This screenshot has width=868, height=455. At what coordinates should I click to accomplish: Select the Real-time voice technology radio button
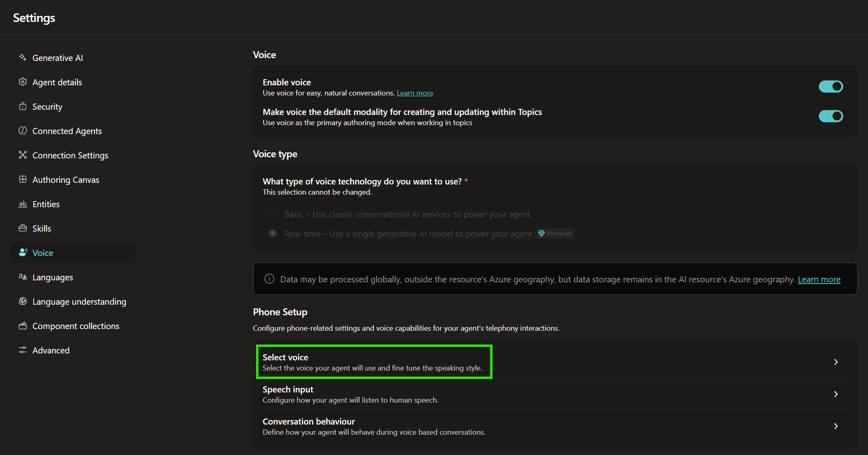(273, 233)
